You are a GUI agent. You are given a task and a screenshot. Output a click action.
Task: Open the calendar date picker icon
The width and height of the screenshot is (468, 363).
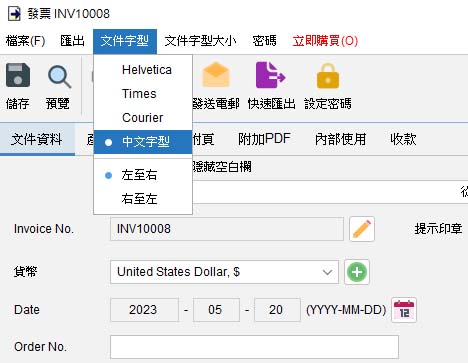pyautogui.click(x=404, y=310)
